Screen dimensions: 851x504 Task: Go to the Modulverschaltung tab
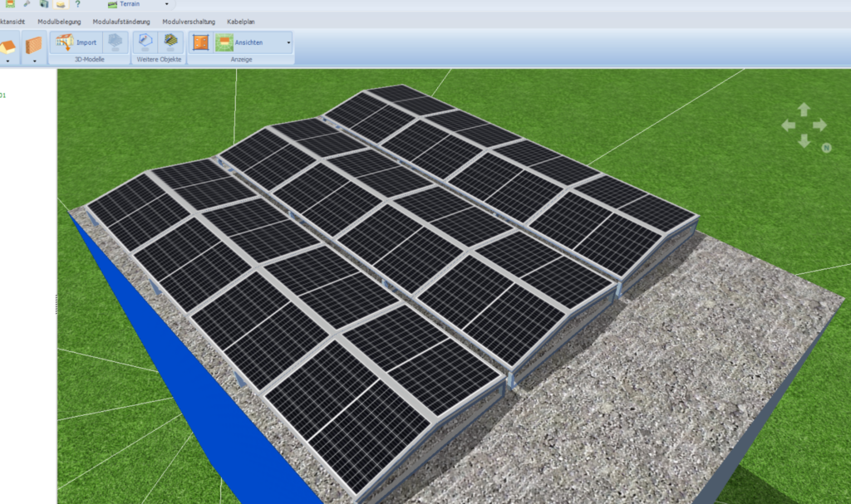[x=189, y=22]
